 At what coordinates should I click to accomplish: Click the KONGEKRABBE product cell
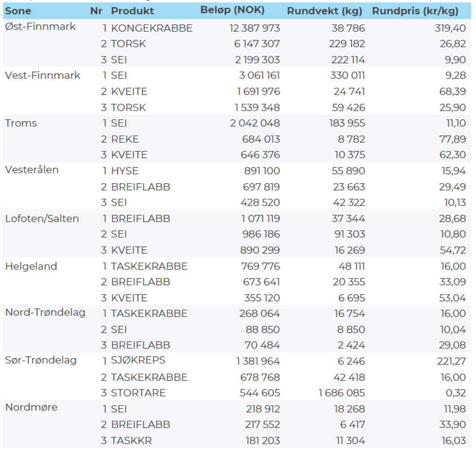pos(151,28)
